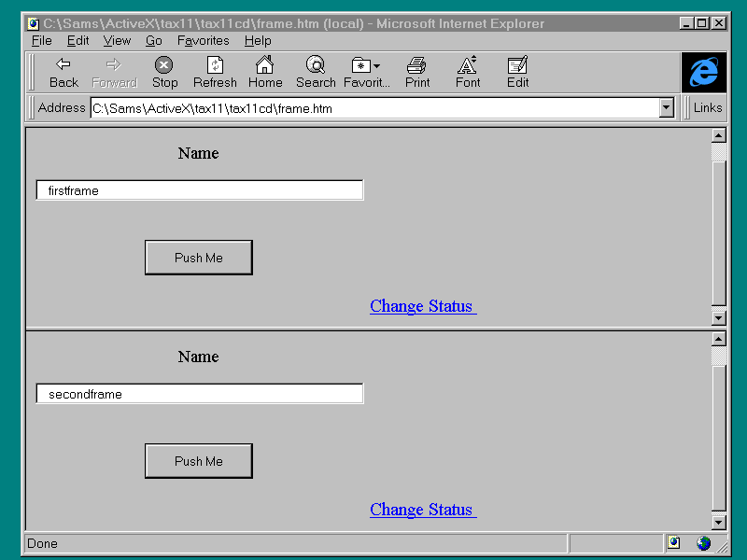The width and height of the screenshot is (747, 560).
Task: Click the Font size icon
Action: point(468,64)
